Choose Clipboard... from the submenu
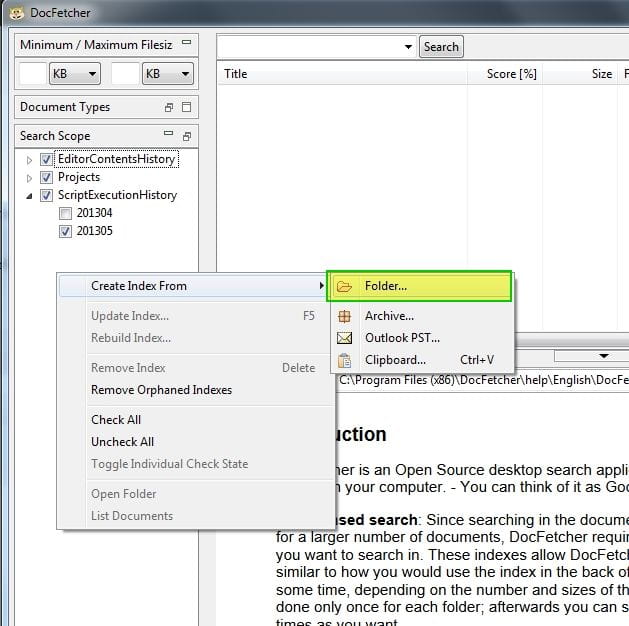This screenshot has width=629, height=626. tap(422, 360)
